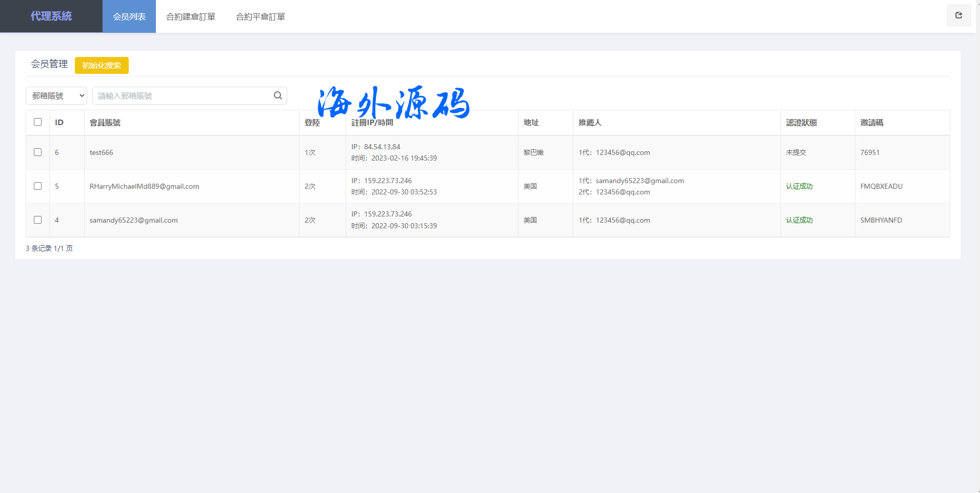Click the 認證狀態 column header
The height and width of the screenshot is (493, 980).
coord(802,123)
